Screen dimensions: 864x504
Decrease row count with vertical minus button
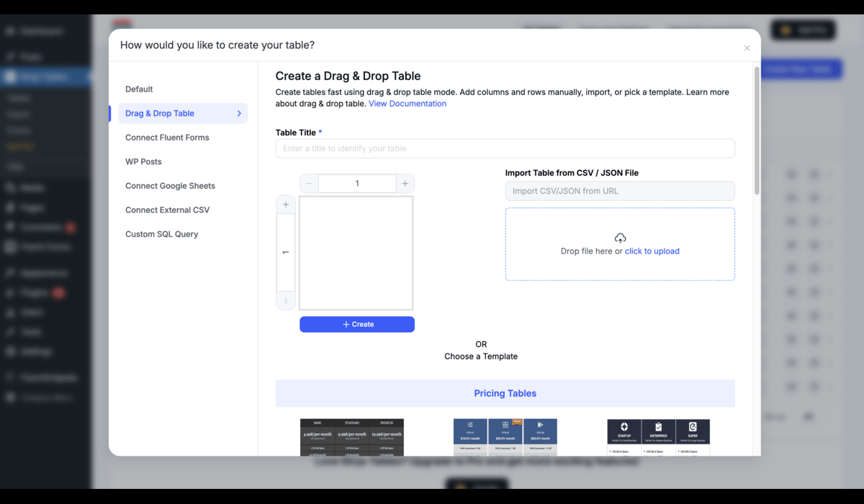286,301
